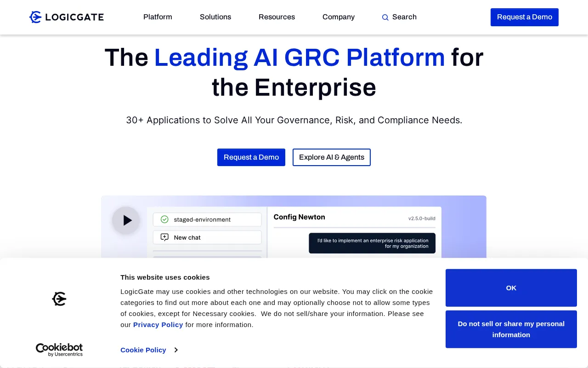The height and width of the screenshot is (368, 588).
Task: Play the product demo video
Action: [126, 220]
